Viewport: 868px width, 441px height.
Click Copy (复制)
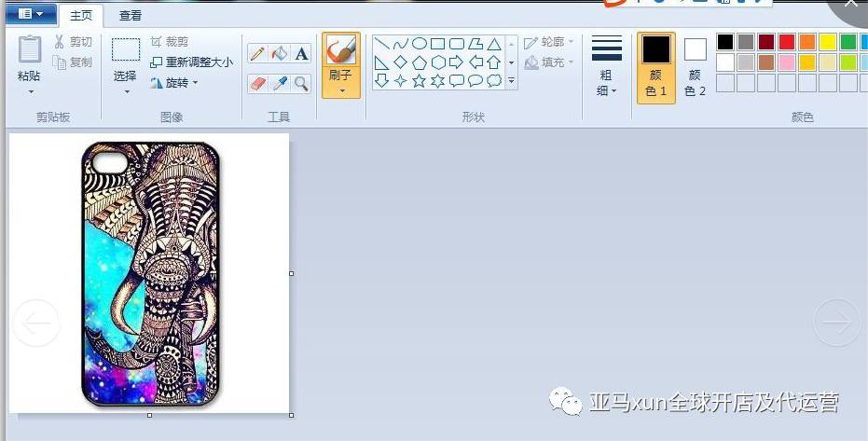coord(73,62)
